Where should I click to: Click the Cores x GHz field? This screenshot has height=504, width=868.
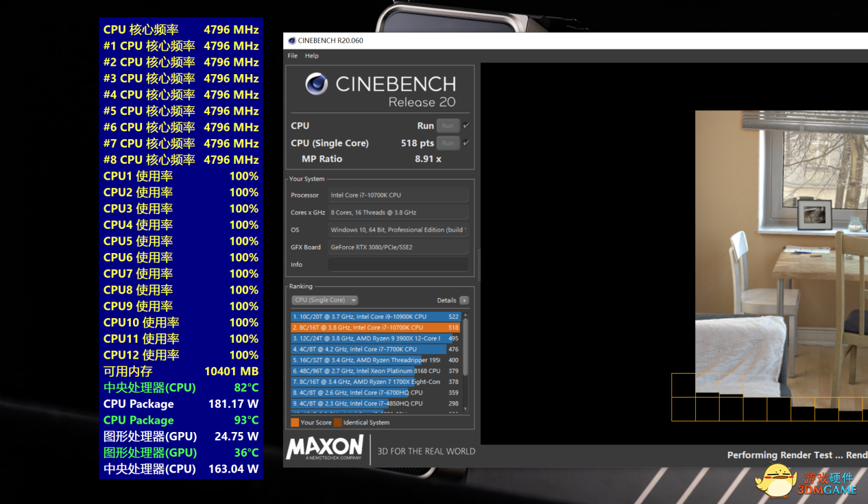[398, 213]
